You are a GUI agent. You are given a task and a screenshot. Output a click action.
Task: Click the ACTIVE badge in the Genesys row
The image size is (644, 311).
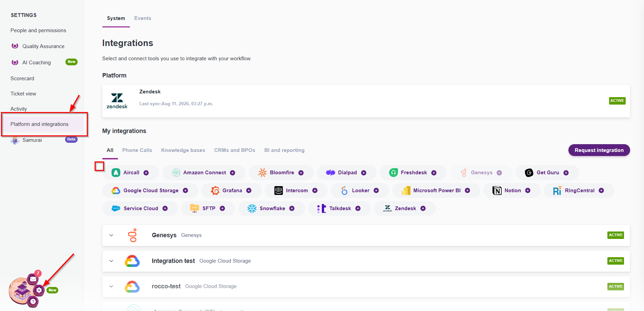[x=616, y=235]
